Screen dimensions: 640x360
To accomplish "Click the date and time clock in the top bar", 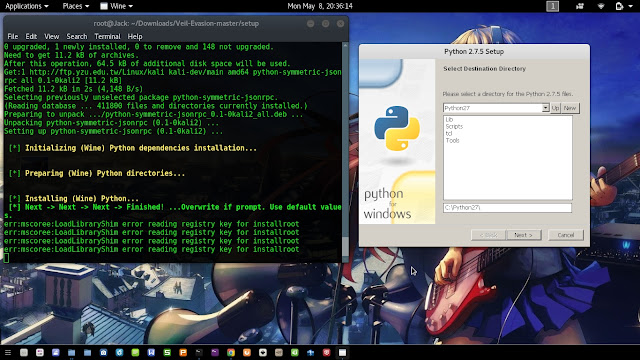I will pyautogui.click(x=320, y=6).
